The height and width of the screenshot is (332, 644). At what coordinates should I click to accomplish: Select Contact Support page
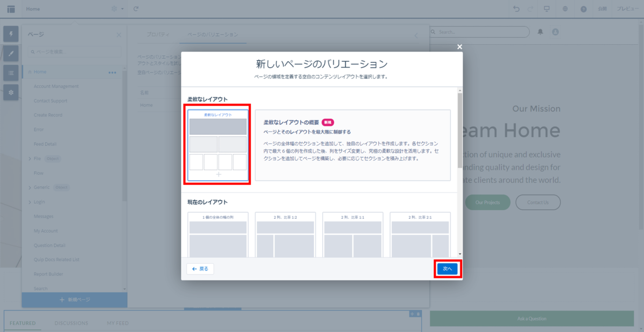tap(50, 101)
